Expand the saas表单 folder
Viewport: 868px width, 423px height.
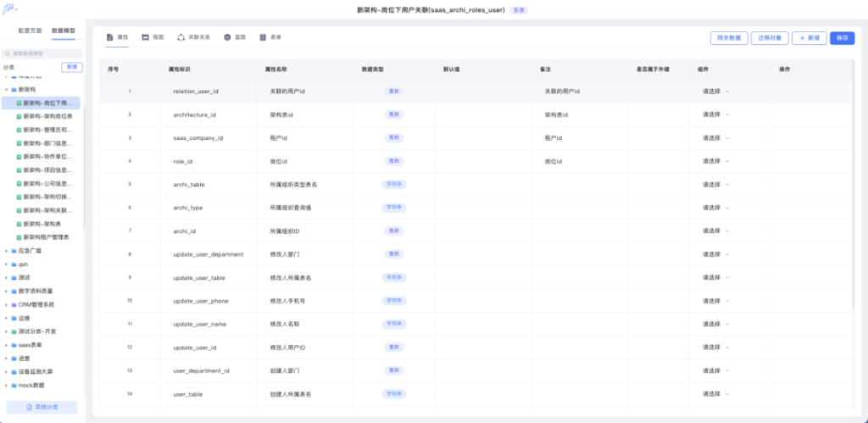[x=6, y=345]
